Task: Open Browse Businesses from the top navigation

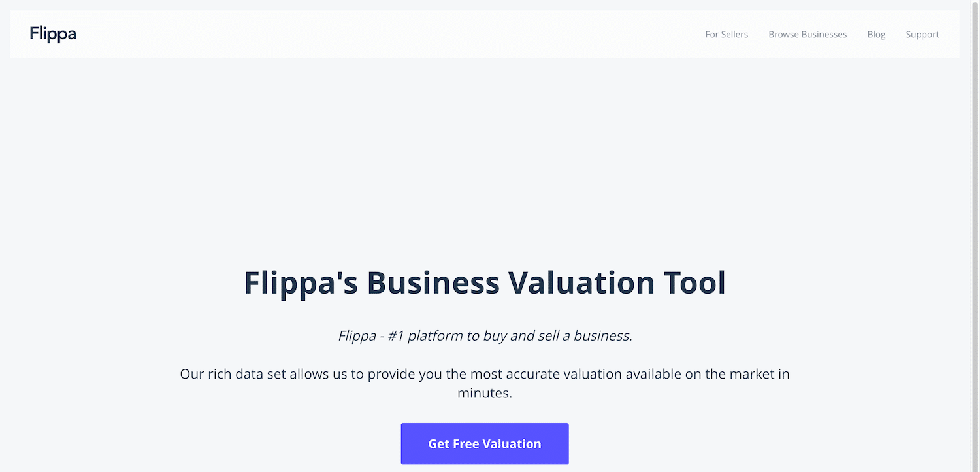Action: click(x=808, y=34)
